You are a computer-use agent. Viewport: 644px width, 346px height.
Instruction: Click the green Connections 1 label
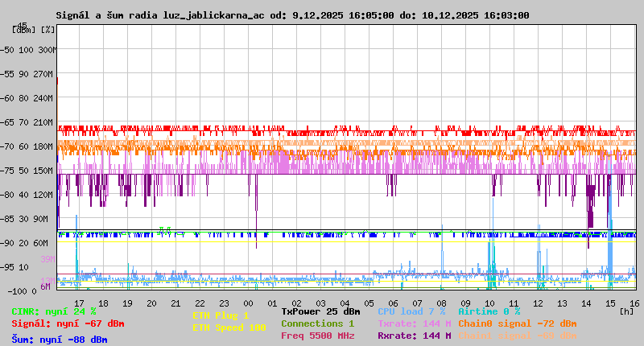tap(317, 323)
